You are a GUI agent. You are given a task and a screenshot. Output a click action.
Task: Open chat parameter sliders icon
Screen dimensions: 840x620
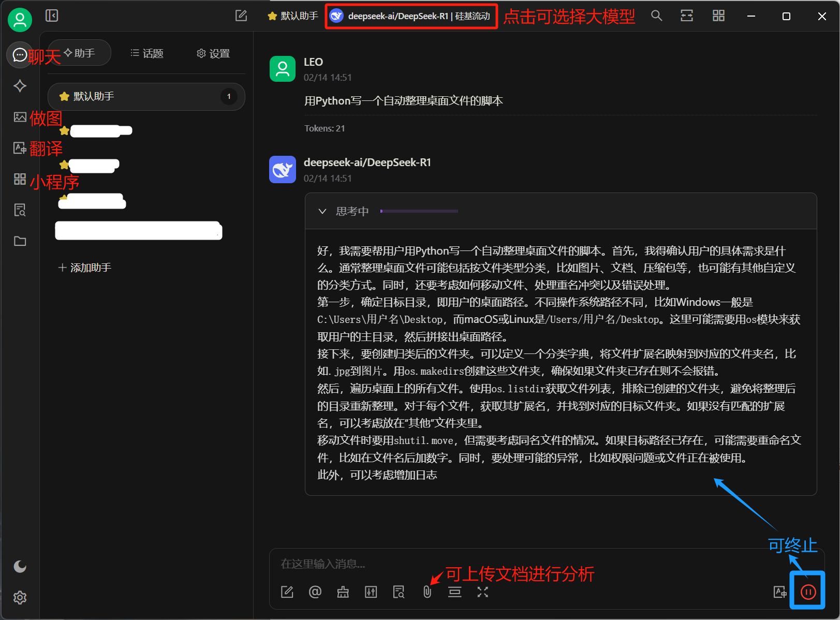coord(371,592)
